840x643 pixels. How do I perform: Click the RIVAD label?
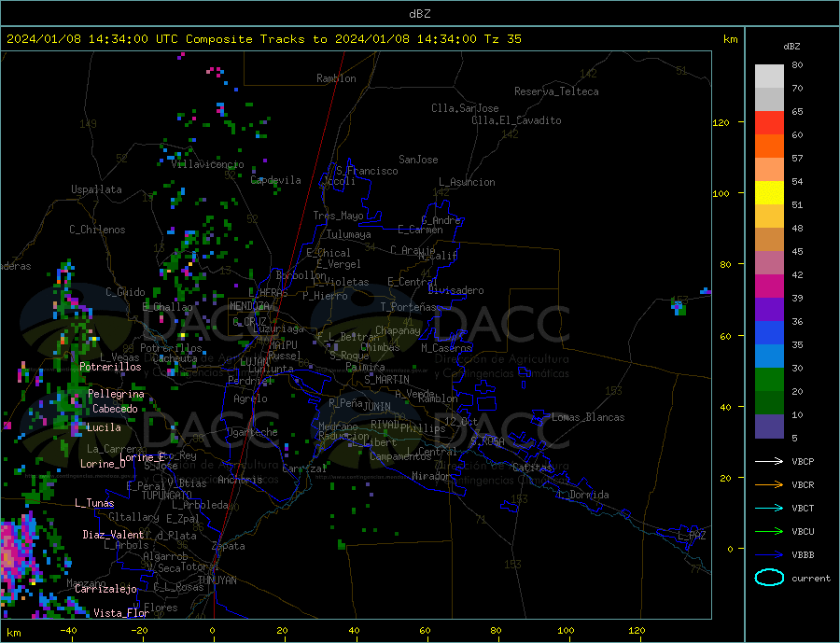[x=385, y=425]
